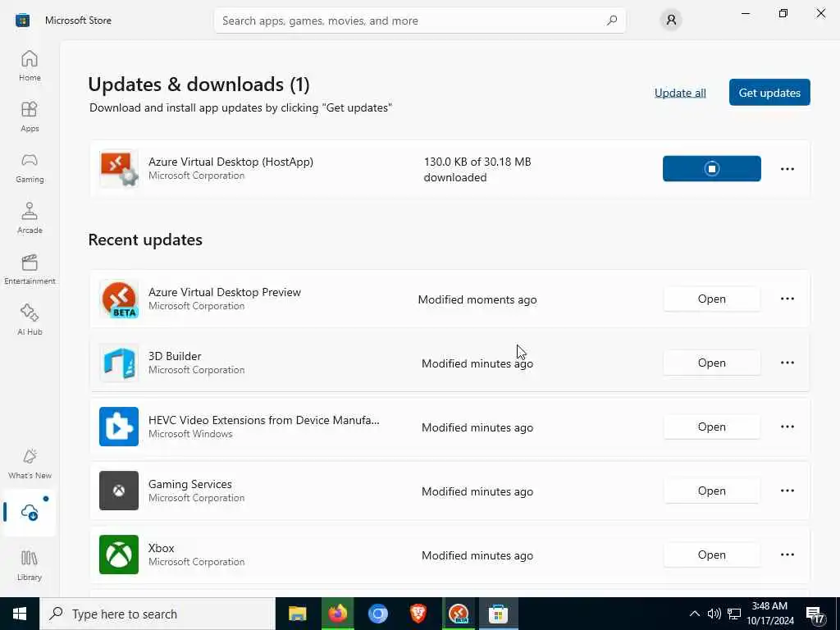This screenshot has height=630, width=840.
Task: Open AI Hub in the sidebar
Action: click(x=30, y=320)
